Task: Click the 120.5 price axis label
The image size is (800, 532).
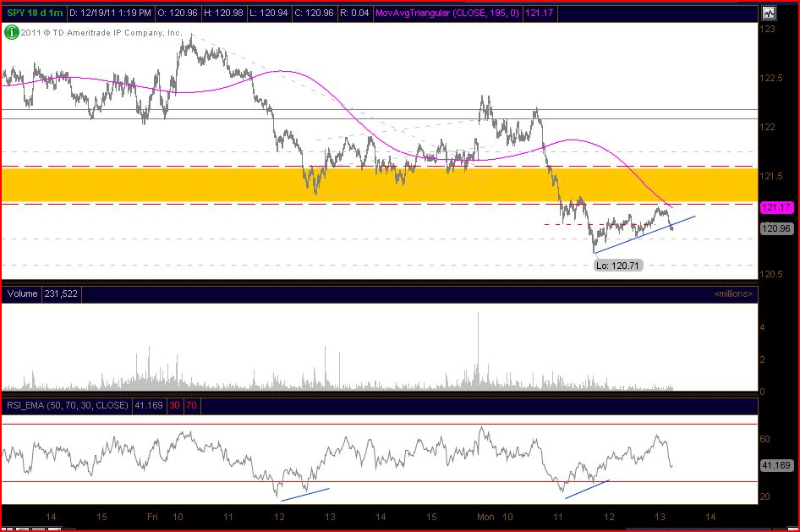Action: (771, 274)
